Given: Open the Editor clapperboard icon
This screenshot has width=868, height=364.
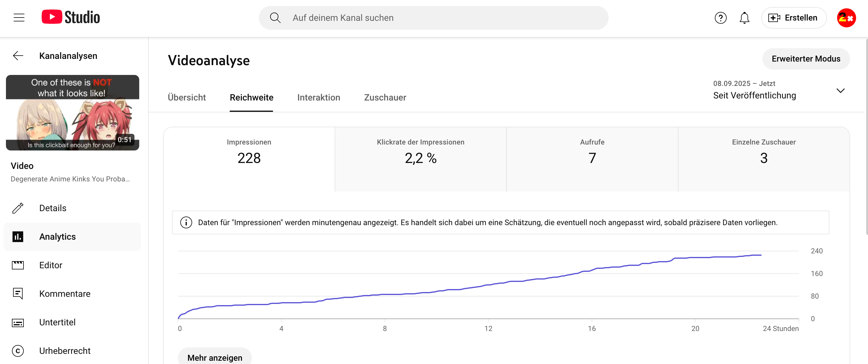Looking at the screenshot, I should (18, 265).
